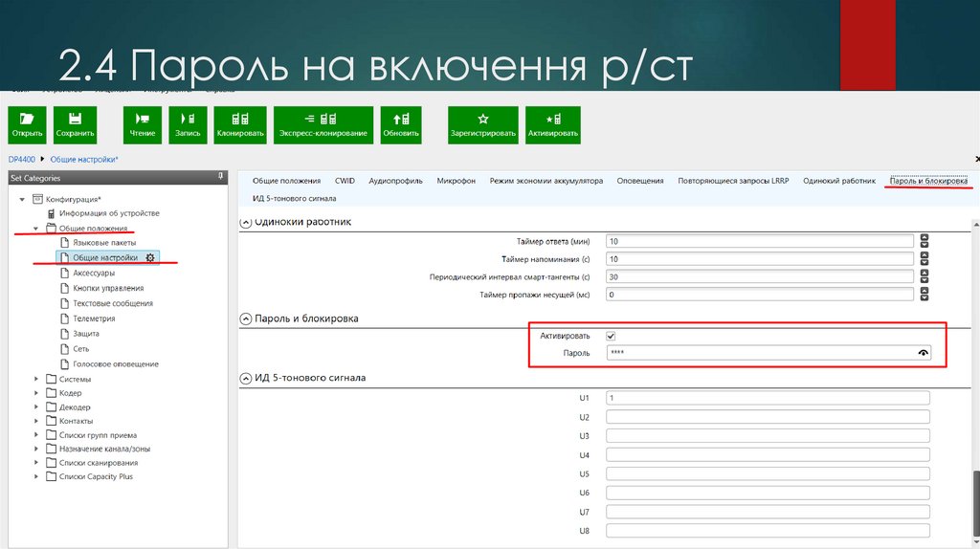This screenshot has height=549, width=980.
Task: Select Голосовое оповещение tree item
Action: [x=116, y=364]
